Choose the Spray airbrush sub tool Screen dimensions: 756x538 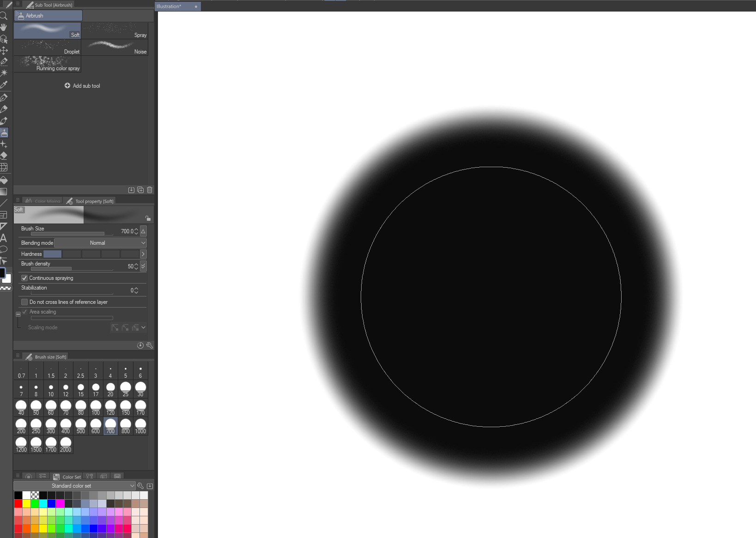coord(115,31)
